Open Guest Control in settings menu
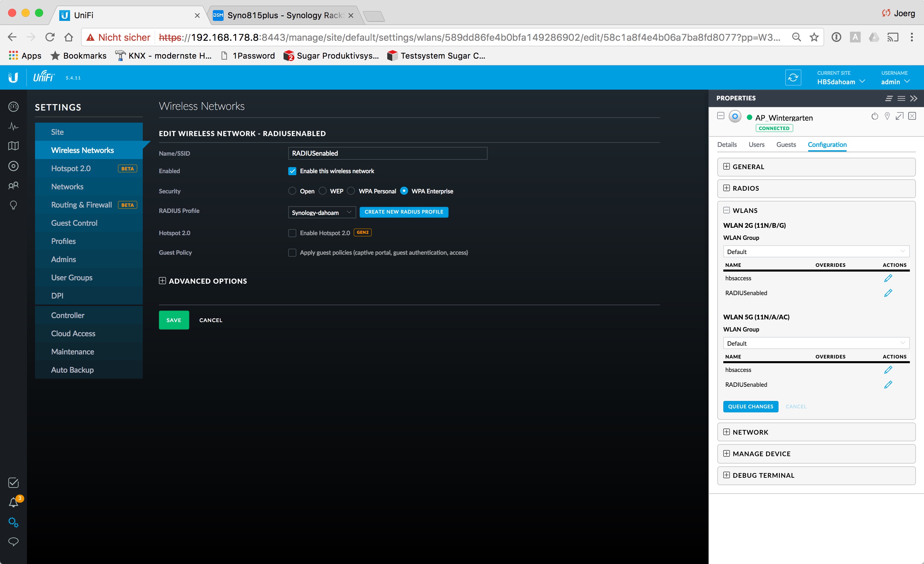The width and height of the screenshot is (924, 564). (74, 223)
